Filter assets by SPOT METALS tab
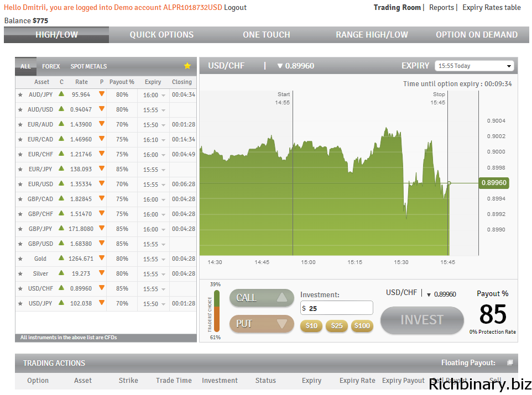532x395 pixels. [88, 66]
